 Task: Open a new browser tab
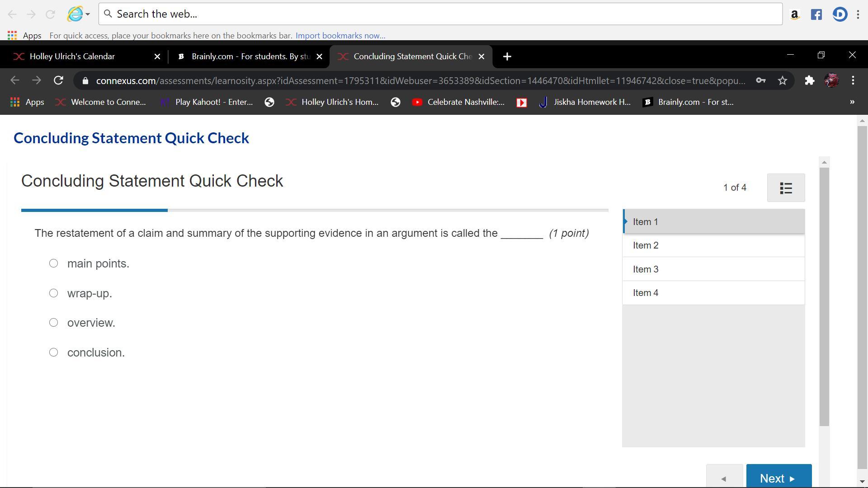pyautogui.click(x=507, y=56)
